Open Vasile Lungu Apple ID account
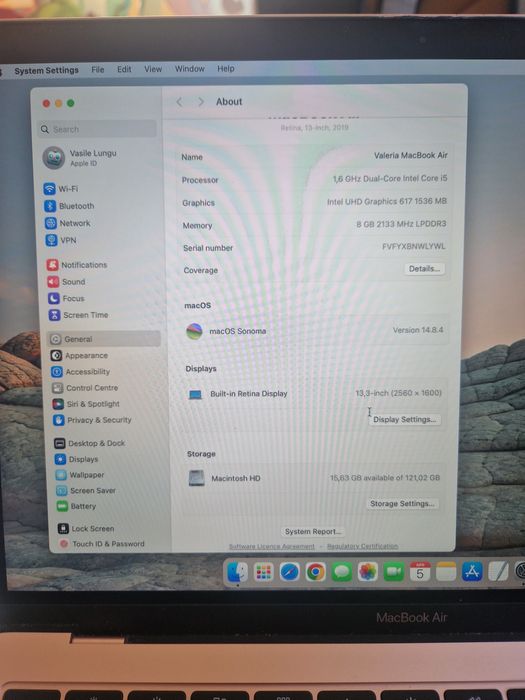Image resolution: width=525 pixels, height=700 pixels. (80, 158)
